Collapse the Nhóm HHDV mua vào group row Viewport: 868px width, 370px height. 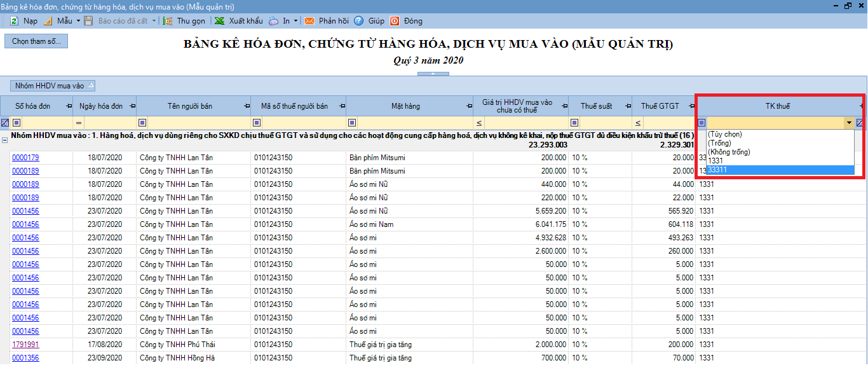5,140
